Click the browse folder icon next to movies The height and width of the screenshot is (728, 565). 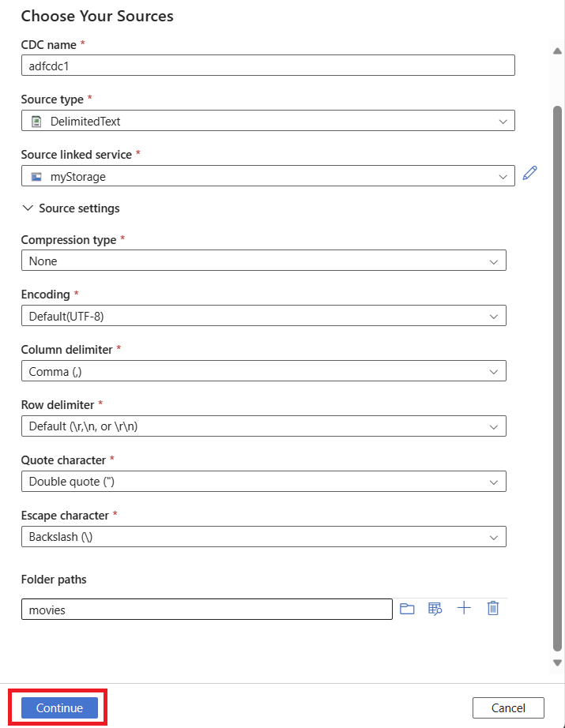click(x=407, y=609)
